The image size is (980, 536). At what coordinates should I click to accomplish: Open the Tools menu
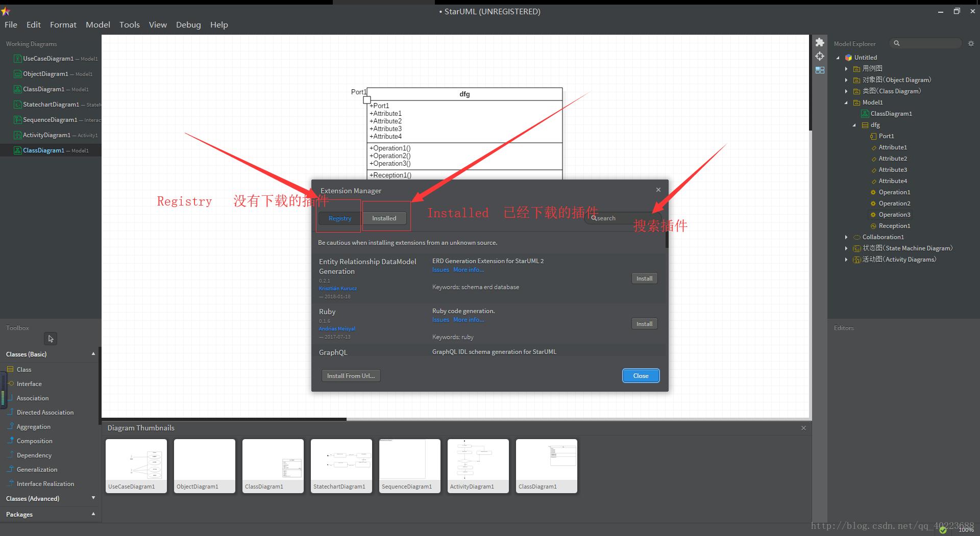pyautogui.click(x=130, y=24)
